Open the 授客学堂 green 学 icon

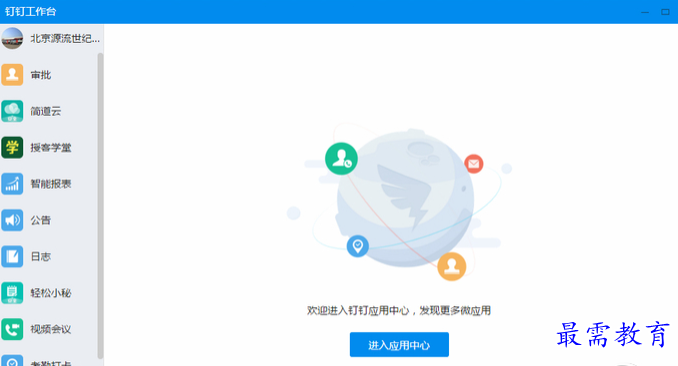tap(12, 148)
